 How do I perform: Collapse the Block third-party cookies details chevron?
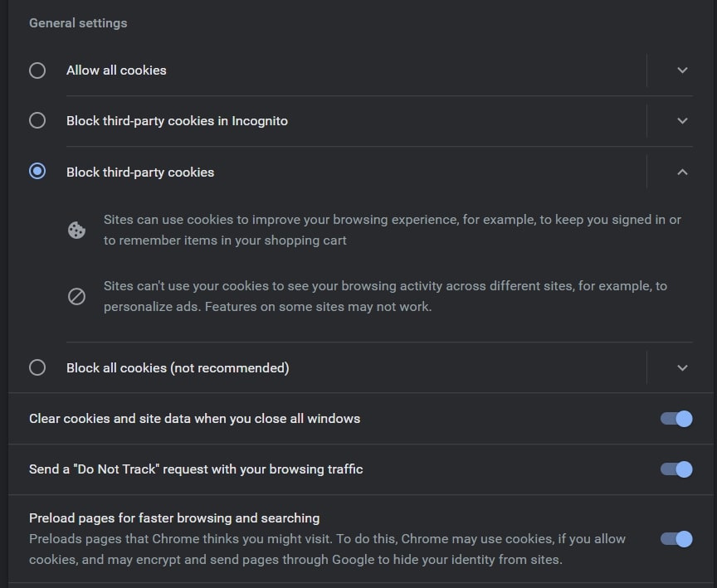click(x=682, y=172)
